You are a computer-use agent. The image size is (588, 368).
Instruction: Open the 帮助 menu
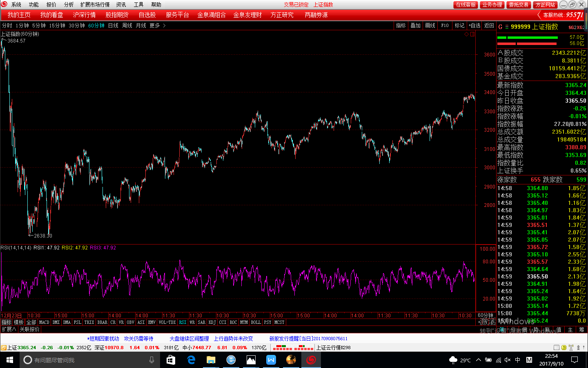[156, 4]
